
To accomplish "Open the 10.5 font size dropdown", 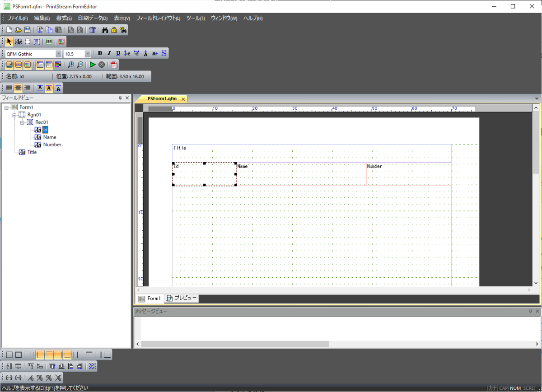I will (88, 54).
